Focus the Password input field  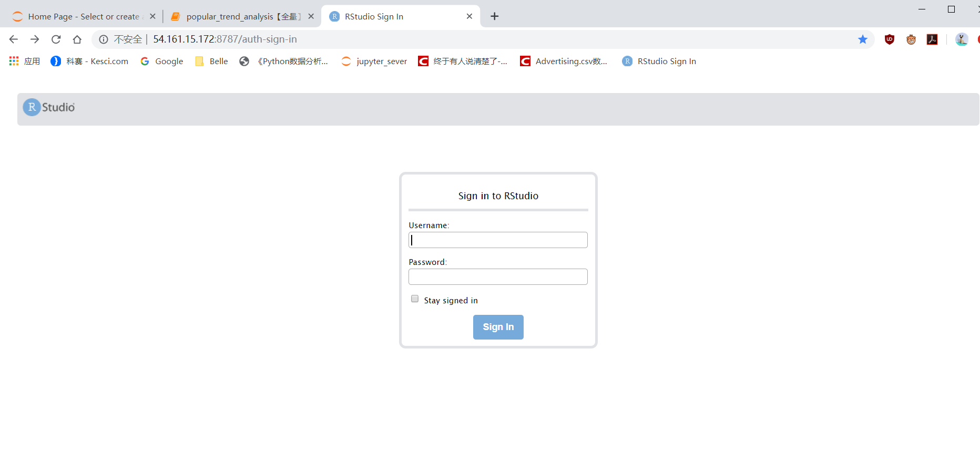(498, 277)
